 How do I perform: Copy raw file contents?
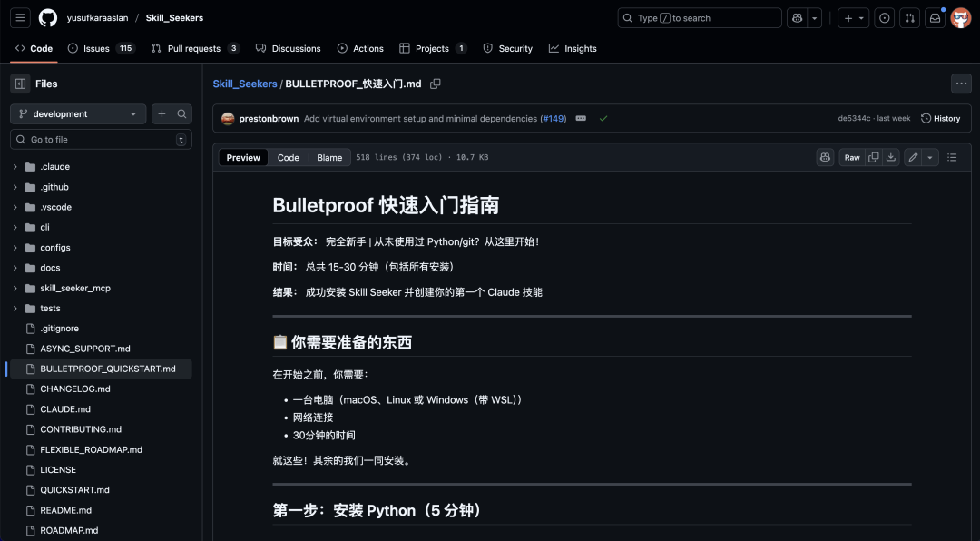tap(872, 156)
